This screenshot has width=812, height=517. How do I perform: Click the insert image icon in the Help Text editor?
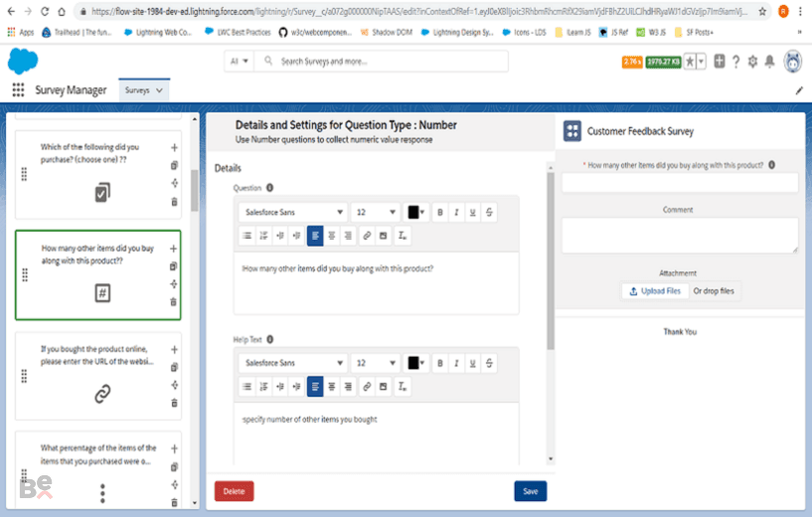click(384, 387)
